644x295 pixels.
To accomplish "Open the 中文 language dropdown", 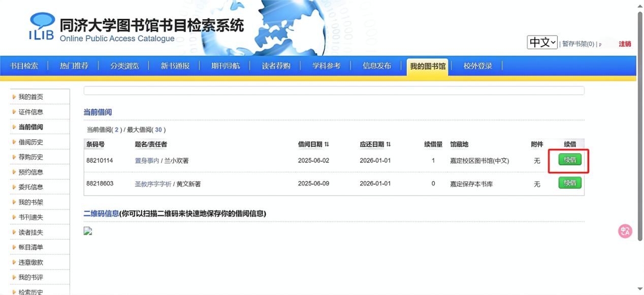I will click(542, 42).
